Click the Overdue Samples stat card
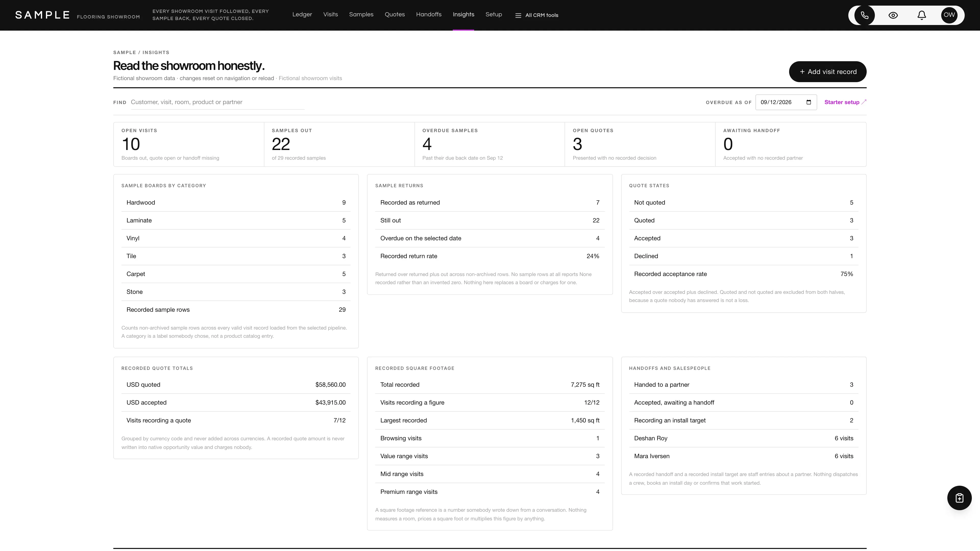The height and width of the screenshot is (551, 980). tap(490, 144)
